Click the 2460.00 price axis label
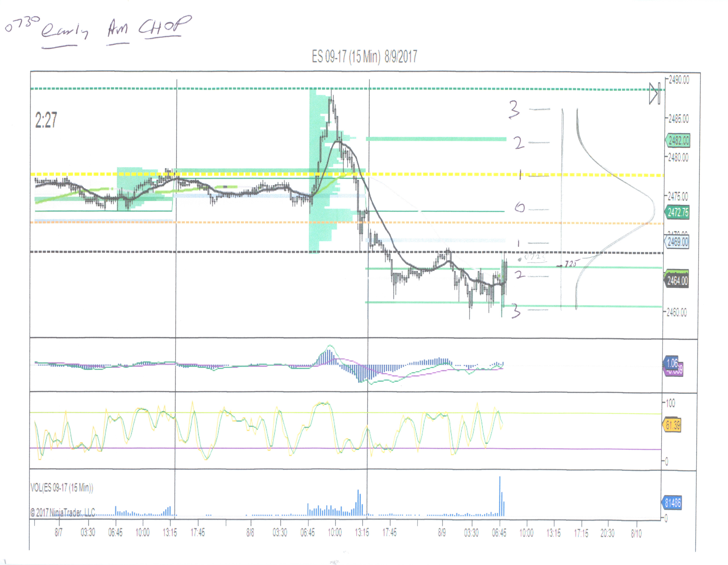 click(x=677, y=312)
